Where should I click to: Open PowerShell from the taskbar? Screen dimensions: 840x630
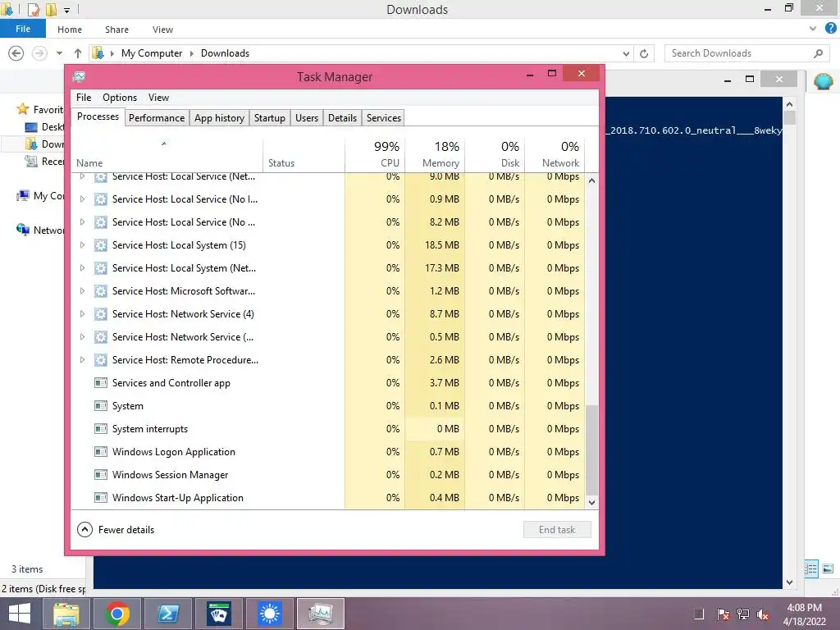[167, 614]
